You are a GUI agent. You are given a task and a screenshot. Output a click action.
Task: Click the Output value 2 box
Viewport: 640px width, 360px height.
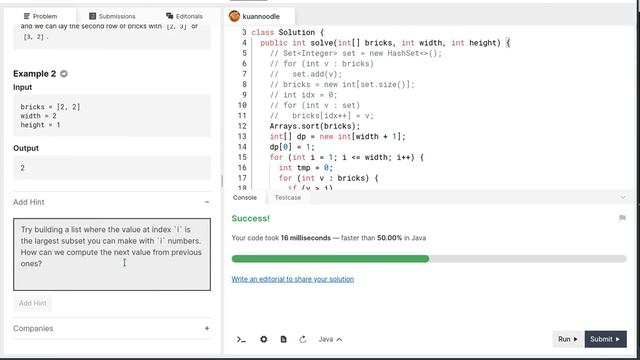click(112, 168)
